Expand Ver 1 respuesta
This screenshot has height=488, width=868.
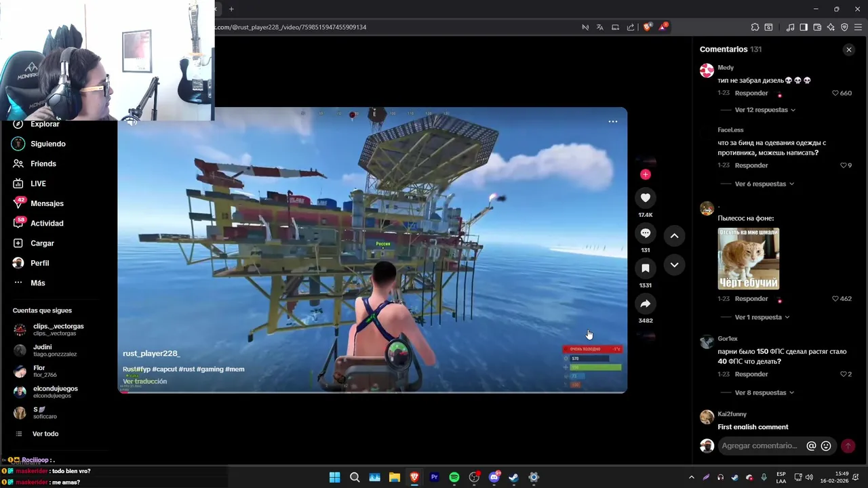(762, 317)
